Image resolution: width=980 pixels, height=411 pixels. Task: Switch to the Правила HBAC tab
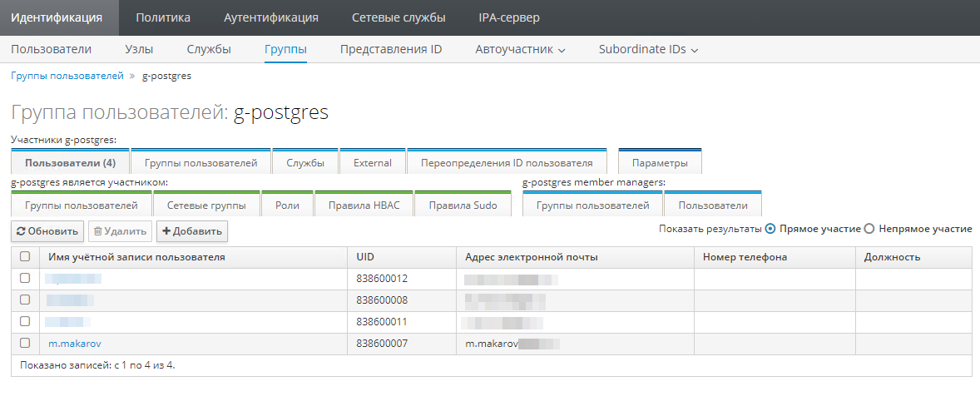click(364, 205)
